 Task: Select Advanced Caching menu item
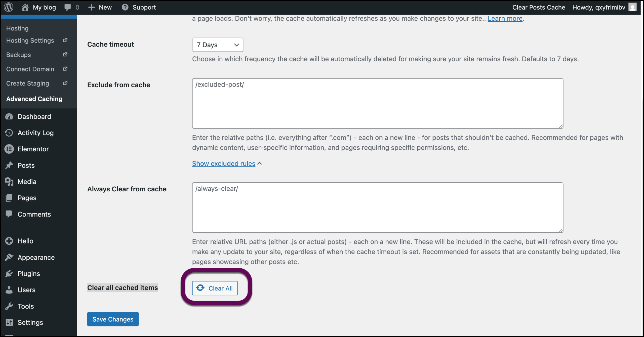coord(34,99)
